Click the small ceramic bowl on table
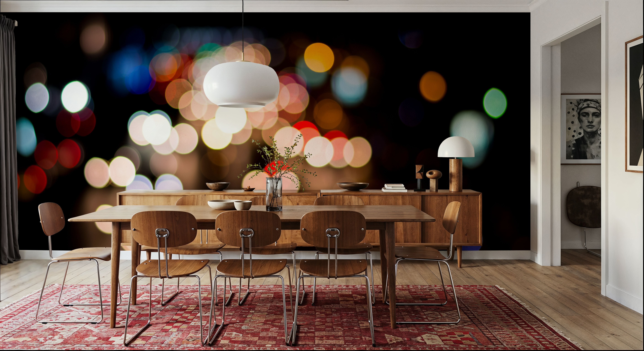 click(x=243, y=205)
